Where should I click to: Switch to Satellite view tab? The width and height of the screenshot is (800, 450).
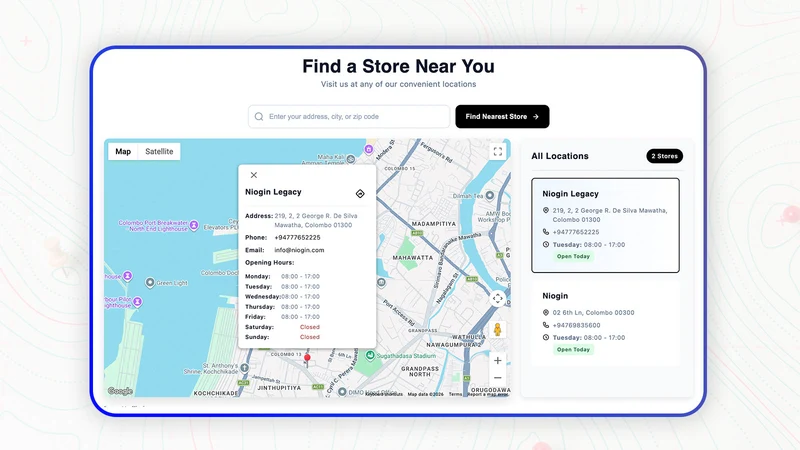point(159,152)
